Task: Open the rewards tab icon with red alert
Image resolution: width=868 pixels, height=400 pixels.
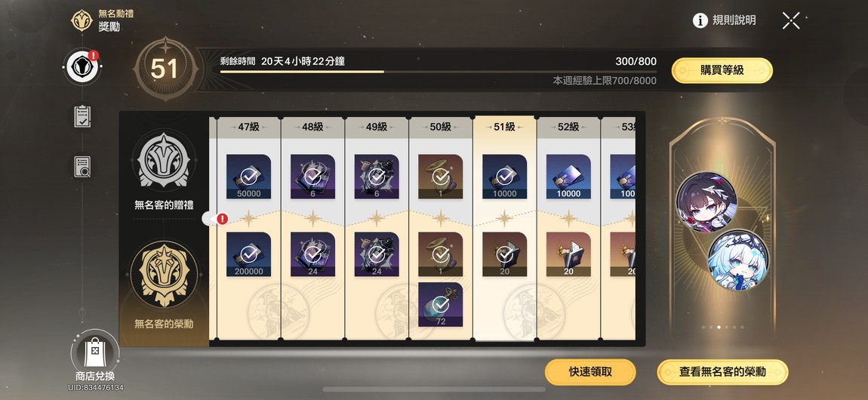Action: tap(82, 66)
